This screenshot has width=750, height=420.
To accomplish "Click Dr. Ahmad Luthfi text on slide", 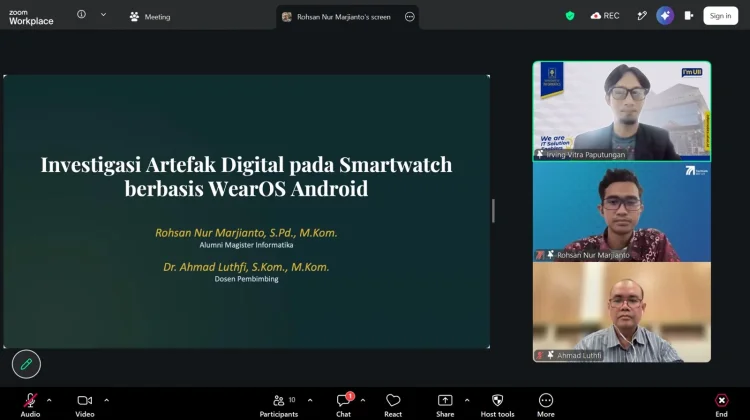I will pos(246,267).
